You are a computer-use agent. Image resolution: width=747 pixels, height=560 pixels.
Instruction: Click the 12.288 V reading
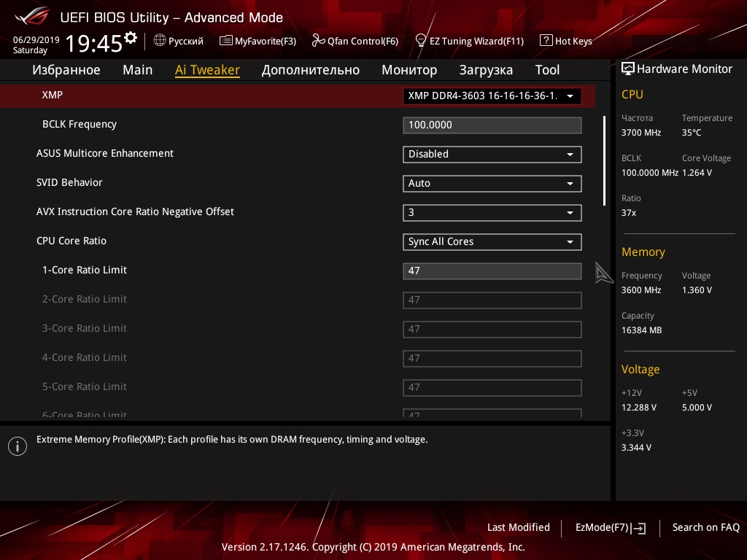[639, 407]
